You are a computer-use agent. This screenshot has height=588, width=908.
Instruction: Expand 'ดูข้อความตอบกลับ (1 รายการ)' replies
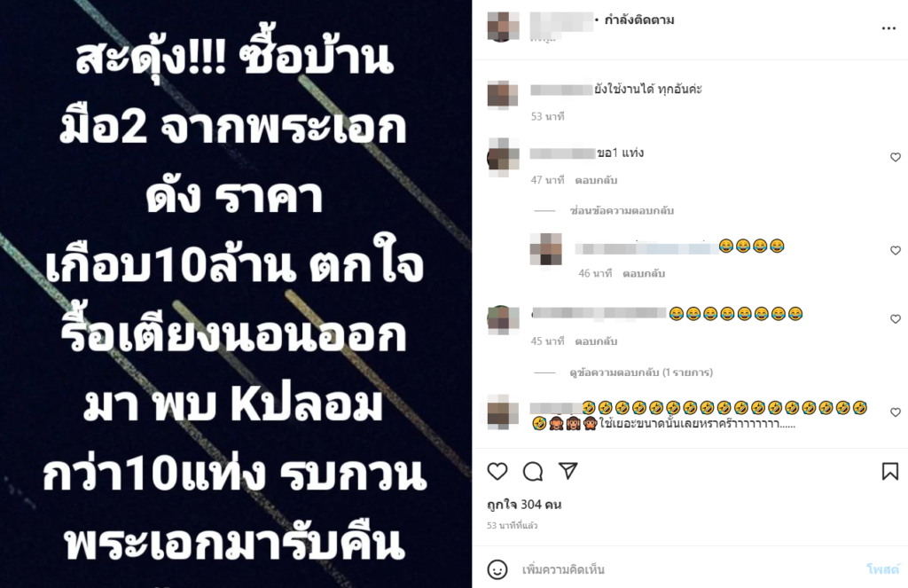[641, 372]
